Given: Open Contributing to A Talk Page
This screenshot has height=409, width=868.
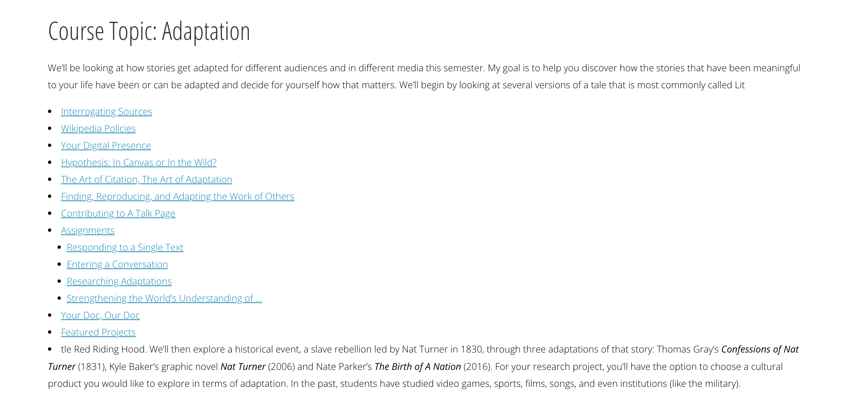Looking at the screenshot, I should tap(118, 213).
